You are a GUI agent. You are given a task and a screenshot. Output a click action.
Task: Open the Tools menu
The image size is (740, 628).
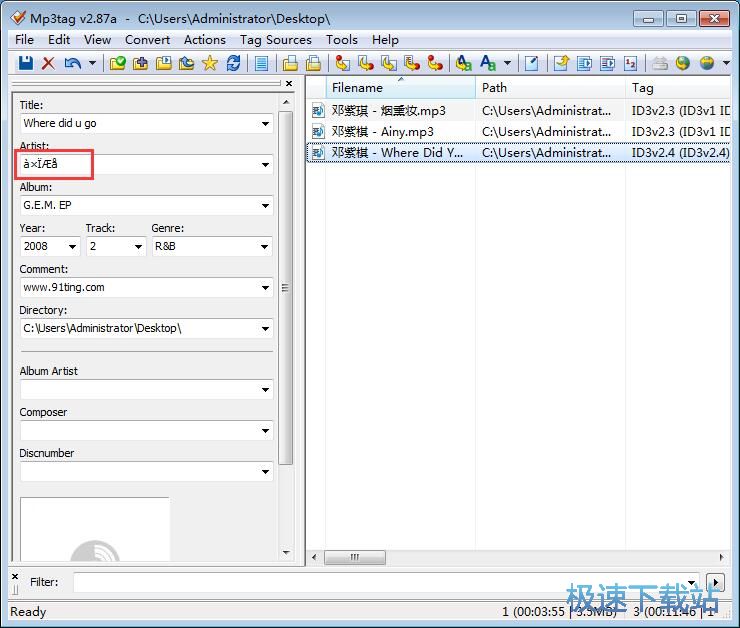click(342, 40)
